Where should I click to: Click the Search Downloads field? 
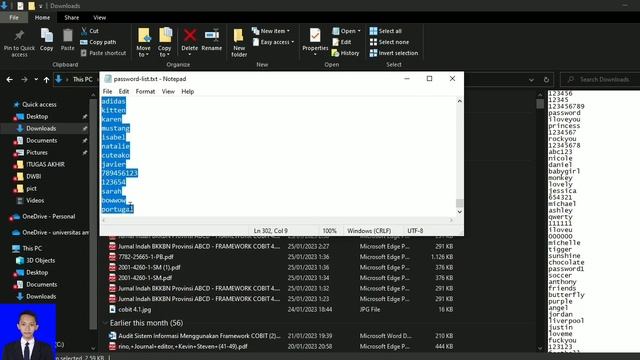point(600,80)
